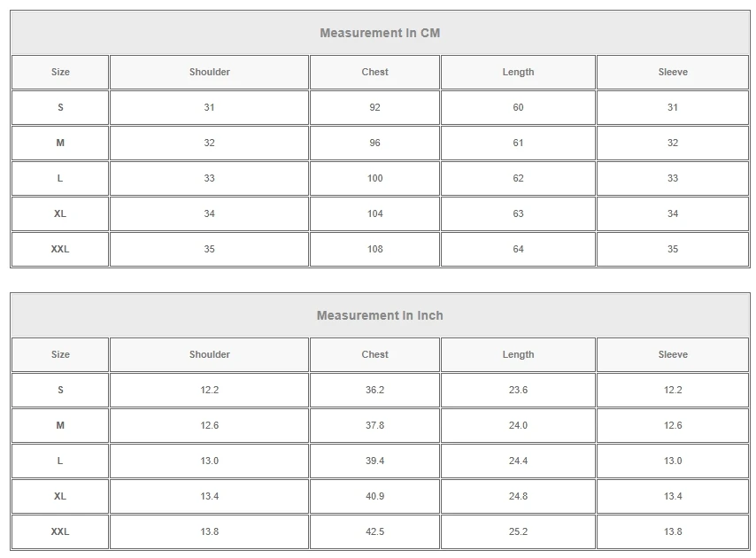
Task: Click the Length header in the CM table
Action: click(x=518, y=72)
